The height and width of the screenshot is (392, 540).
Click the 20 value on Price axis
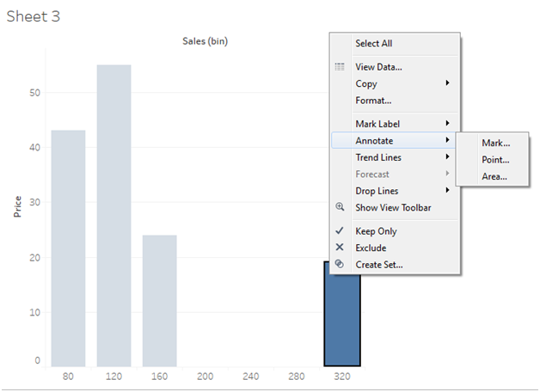coord(34,258)
